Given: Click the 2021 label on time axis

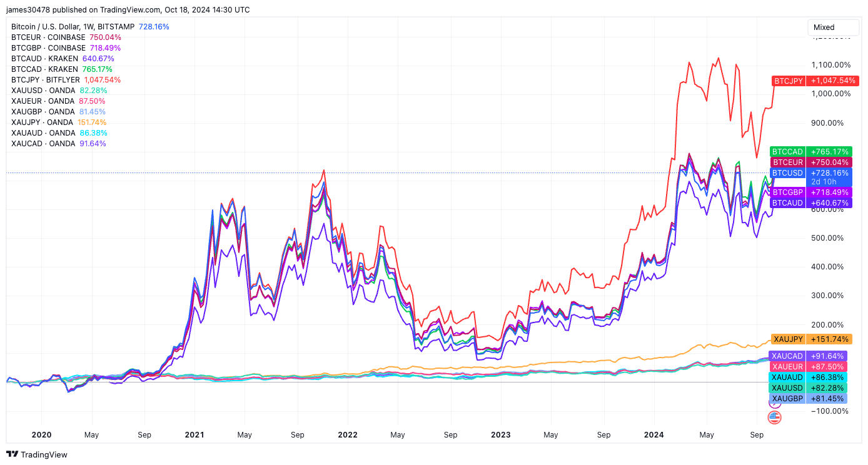Looking at the screenshot, I should (x=194, y=435).
